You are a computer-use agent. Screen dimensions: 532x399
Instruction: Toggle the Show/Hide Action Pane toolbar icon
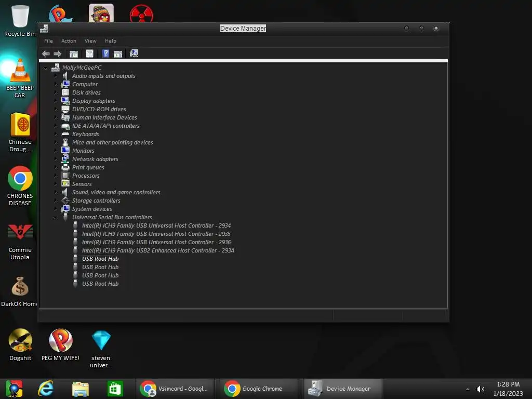coord(118,54)
